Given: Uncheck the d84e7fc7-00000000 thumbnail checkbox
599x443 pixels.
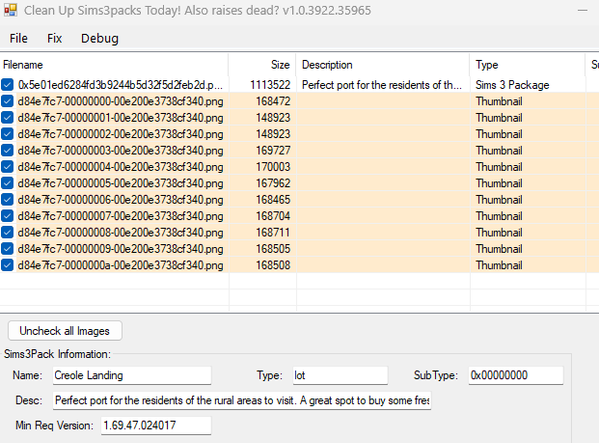Looking at the screenshot, I should (7, 101).
